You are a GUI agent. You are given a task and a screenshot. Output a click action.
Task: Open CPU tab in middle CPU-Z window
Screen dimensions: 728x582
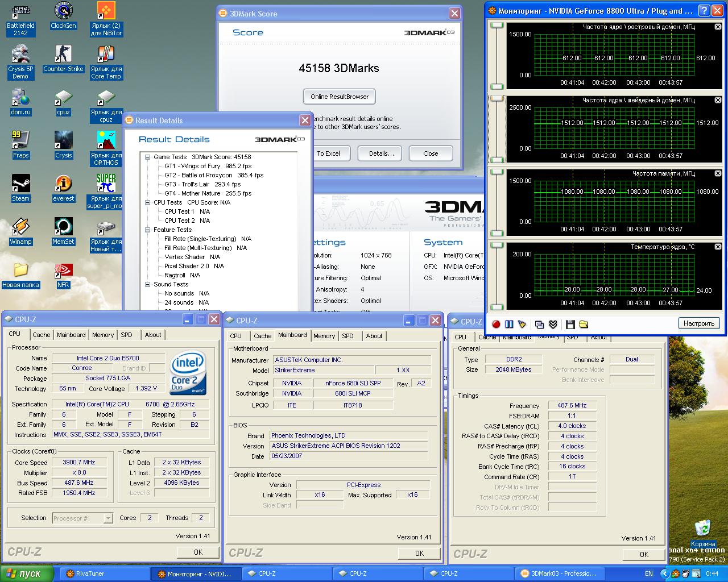point(235,336)
